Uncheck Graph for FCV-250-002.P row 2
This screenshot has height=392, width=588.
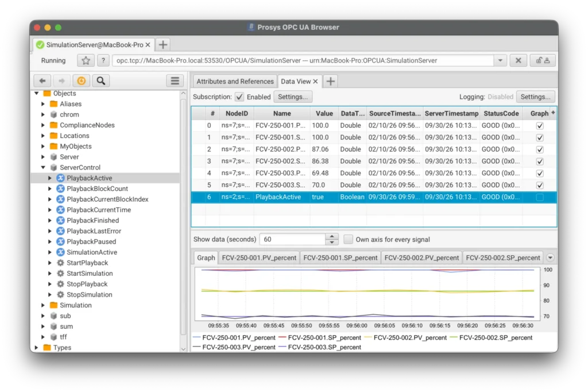click(x=540, y=149)
